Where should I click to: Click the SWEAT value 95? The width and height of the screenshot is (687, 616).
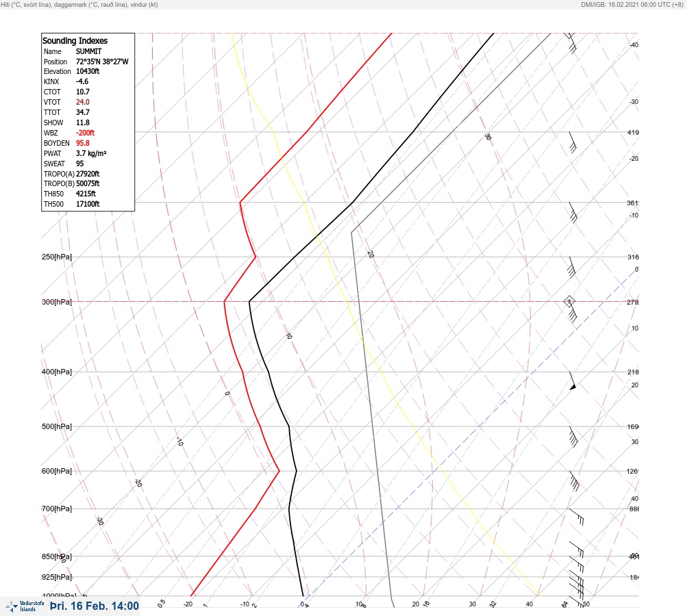coord(79,164)
